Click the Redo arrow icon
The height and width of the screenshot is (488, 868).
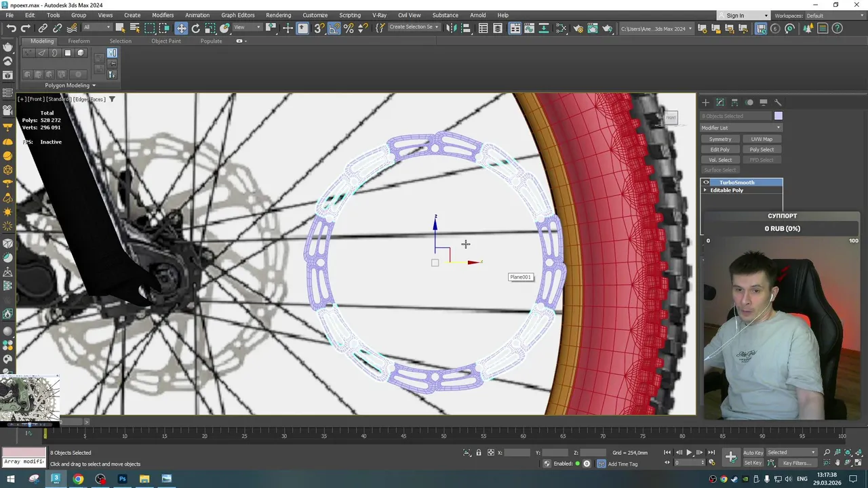click(26, 28)
